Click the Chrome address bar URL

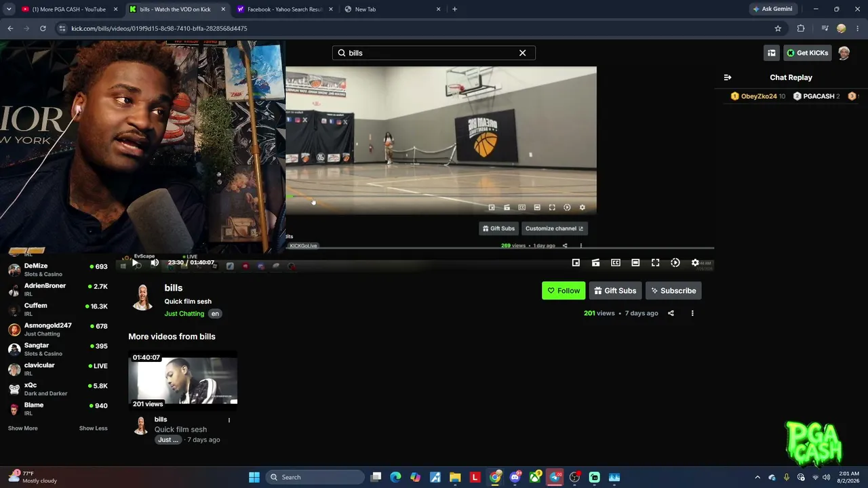(x=159, y=28)
